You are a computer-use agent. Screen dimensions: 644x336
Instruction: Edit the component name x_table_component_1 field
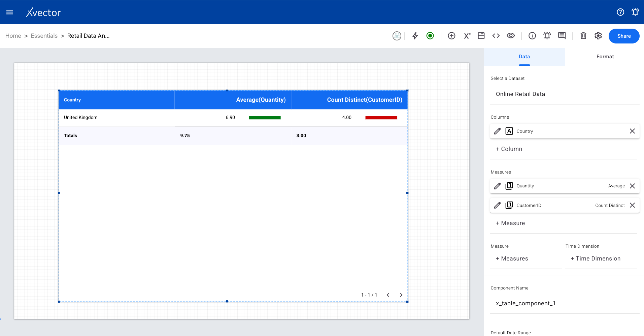coord(565,303)
